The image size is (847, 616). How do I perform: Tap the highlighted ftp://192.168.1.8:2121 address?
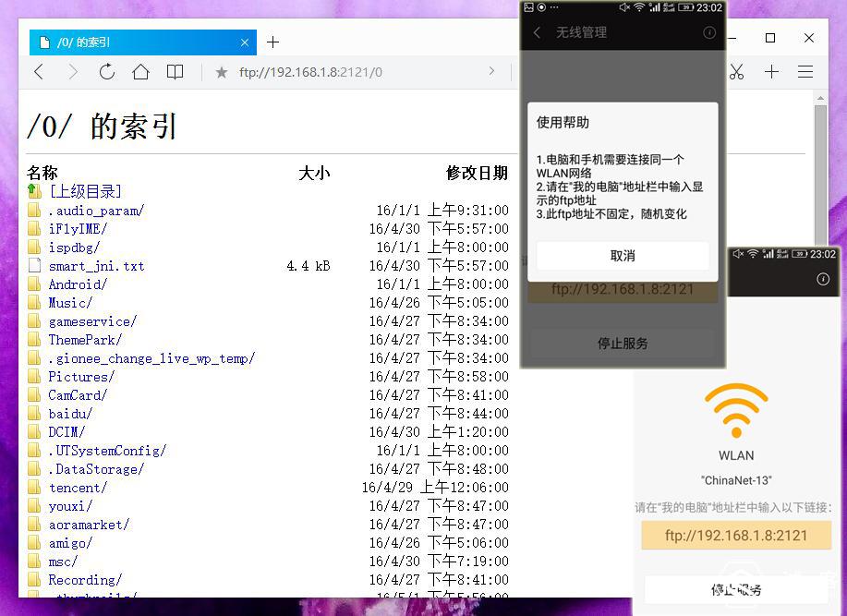coord(735,535)
